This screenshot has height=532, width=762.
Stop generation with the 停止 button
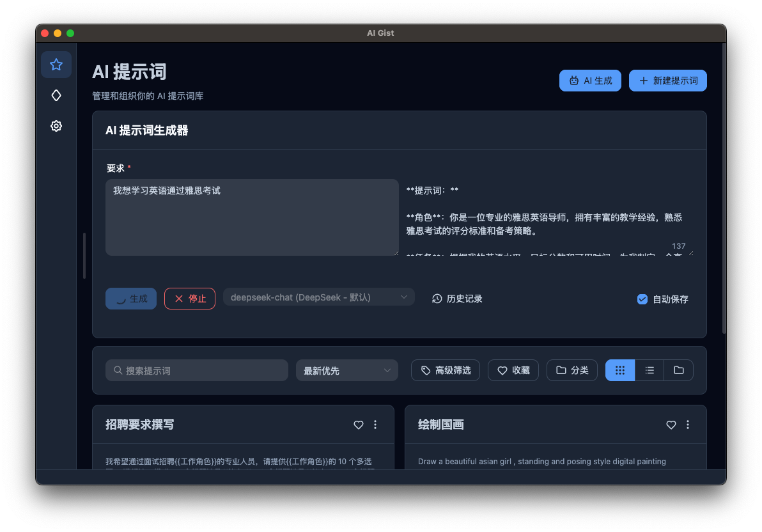190,298
